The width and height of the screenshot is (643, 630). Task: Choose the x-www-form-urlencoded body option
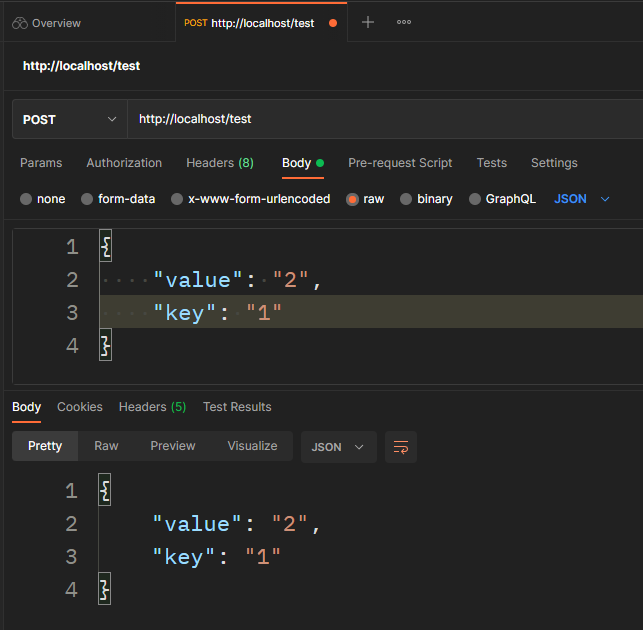(x=177, y=199)
